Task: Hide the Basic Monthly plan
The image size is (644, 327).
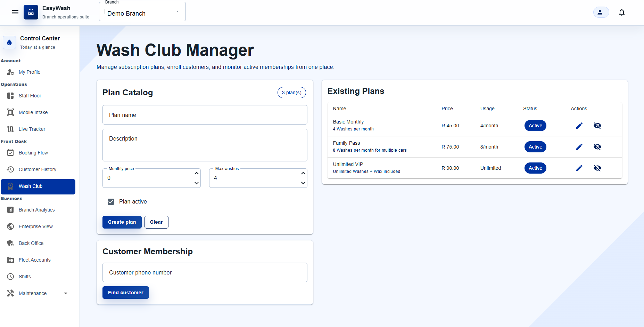Action: [597, 126]
